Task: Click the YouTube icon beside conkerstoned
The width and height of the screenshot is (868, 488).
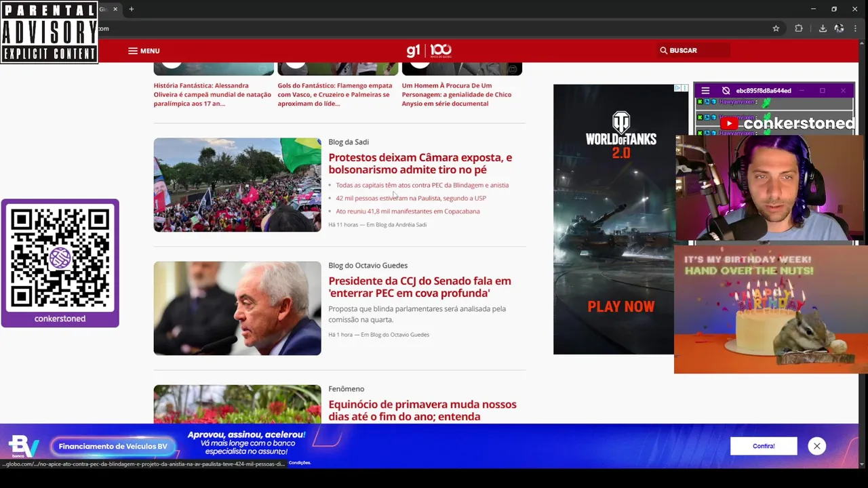Action: click(x=729, y=123)
